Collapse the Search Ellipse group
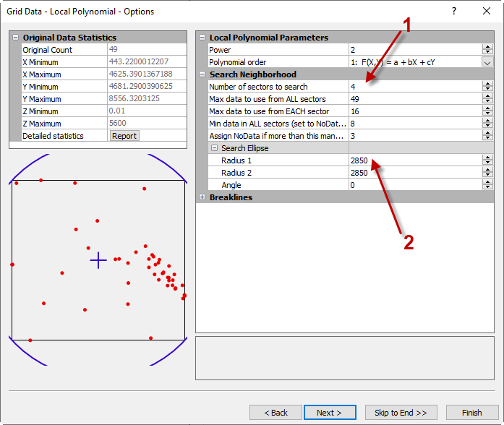The height and width of the screenshot is (425, 504). pyautogui.click(x=214, y=148)
